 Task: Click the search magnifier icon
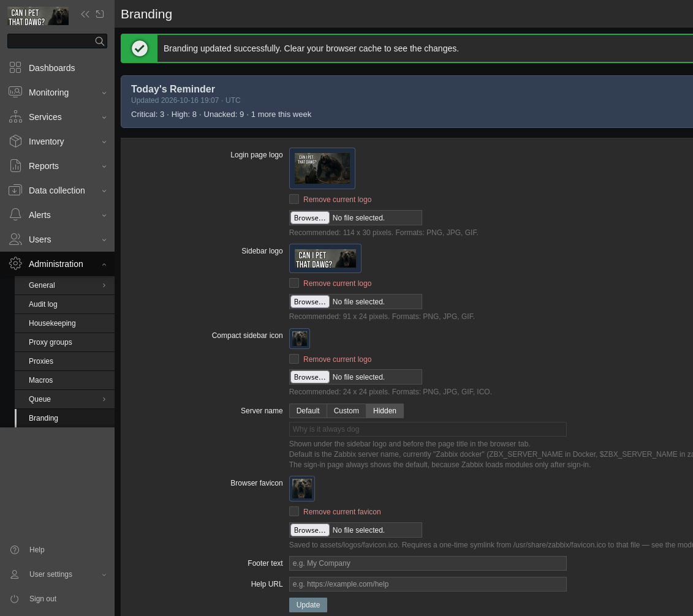coord(100,41)
